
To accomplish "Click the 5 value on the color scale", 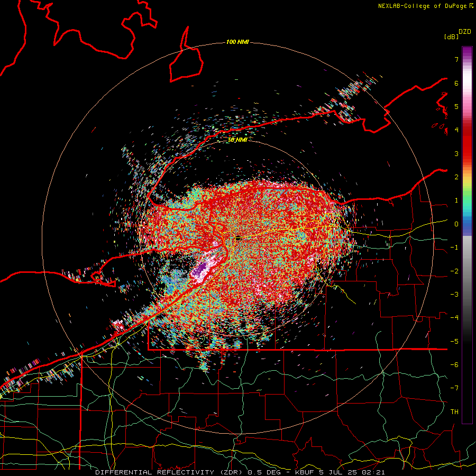I will coord(456,106).
